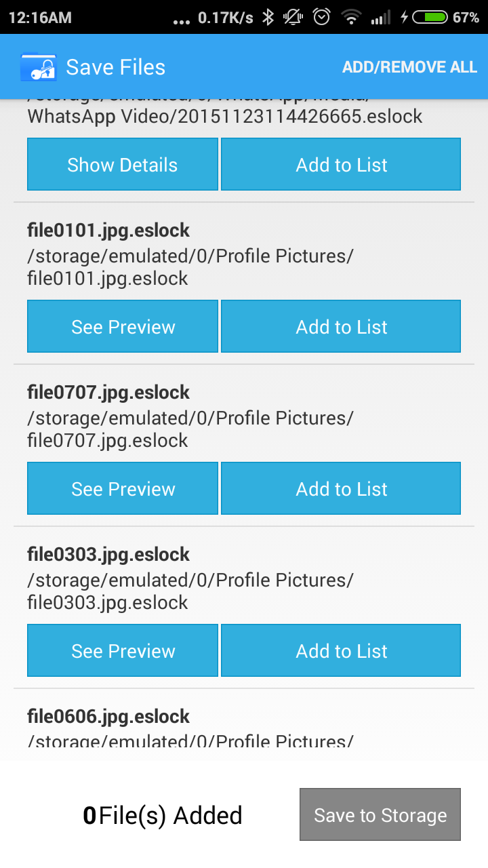Add WhatsApp Video eslock file to list
This screenshot has width=488, height=868.
[341, 165]
